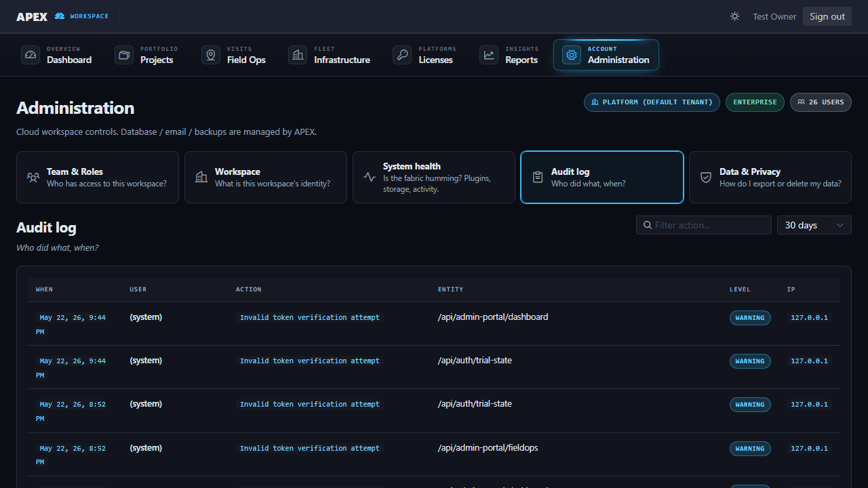Click the IP column header
This screenshot has height=488, width=868.
pos(791,289)
